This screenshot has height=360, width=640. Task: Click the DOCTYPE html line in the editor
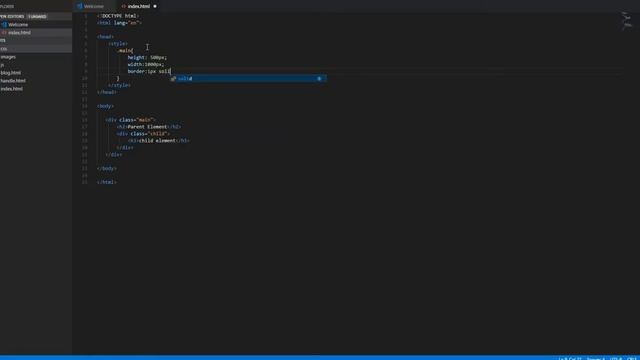(118, 16)
